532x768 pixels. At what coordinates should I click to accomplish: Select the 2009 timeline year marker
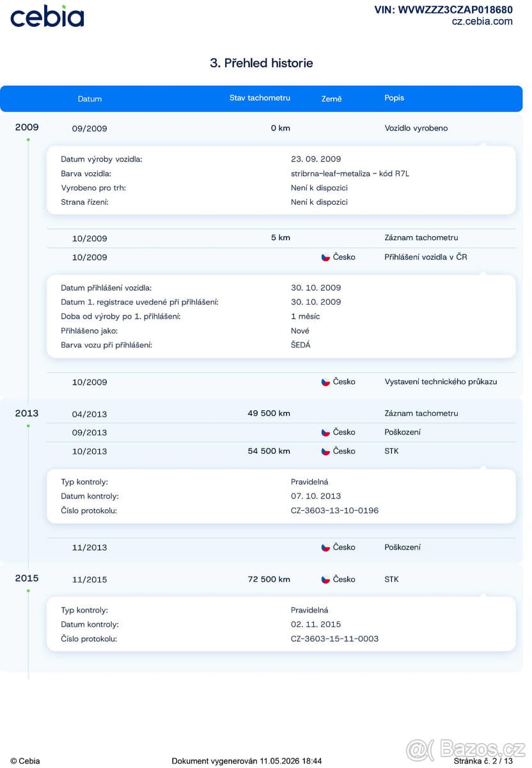point(27,127)
